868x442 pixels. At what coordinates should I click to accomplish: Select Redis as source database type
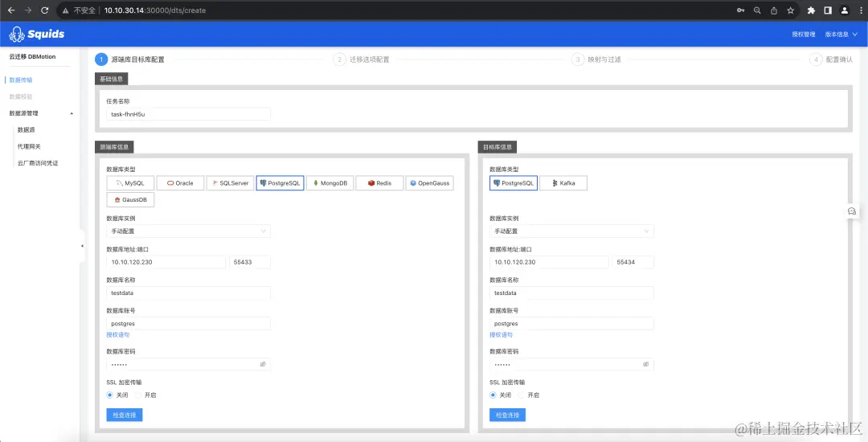point(379,183)
